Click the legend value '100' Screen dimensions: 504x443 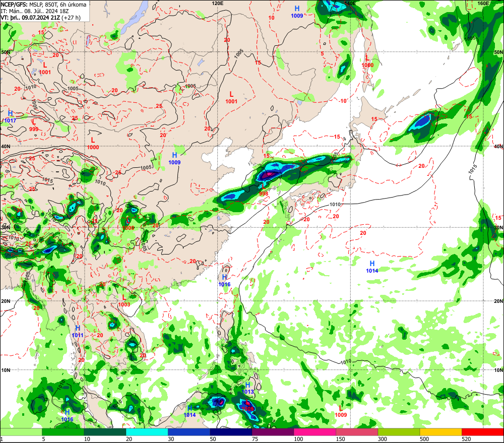(298, 439)
